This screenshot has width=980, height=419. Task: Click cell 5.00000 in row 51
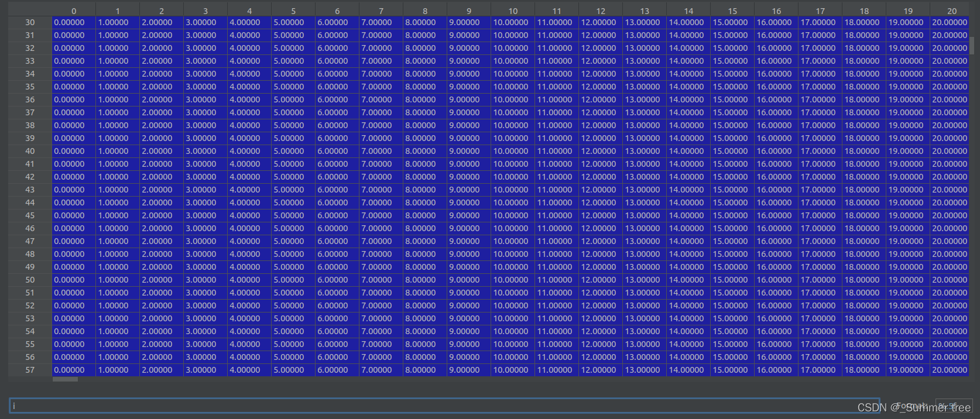tap(293, 293)
